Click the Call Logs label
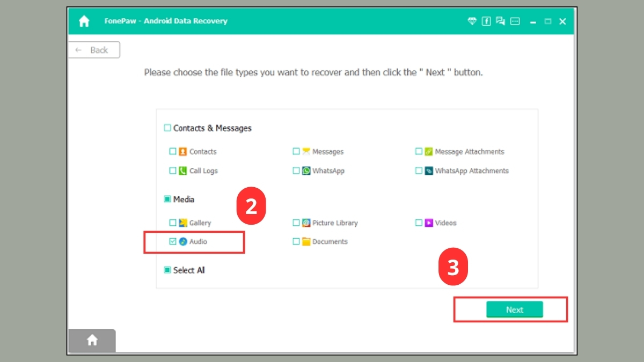 point(203,171)
